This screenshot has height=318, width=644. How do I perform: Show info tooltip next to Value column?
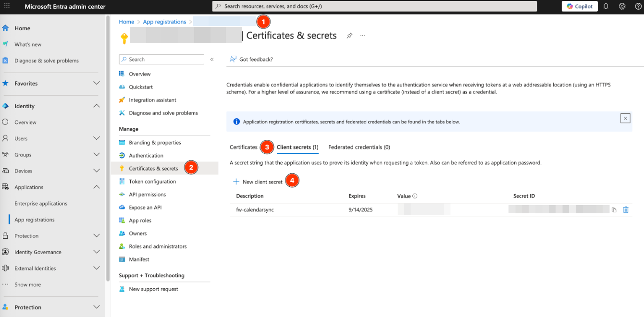click(x=415, y=196)
